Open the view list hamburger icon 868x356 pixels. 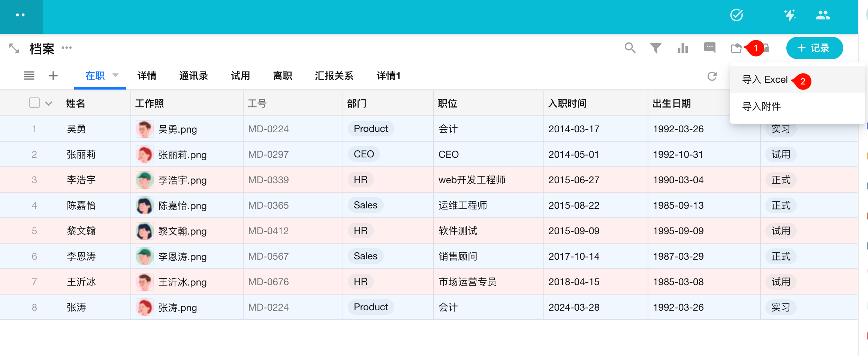coord(29,76)
